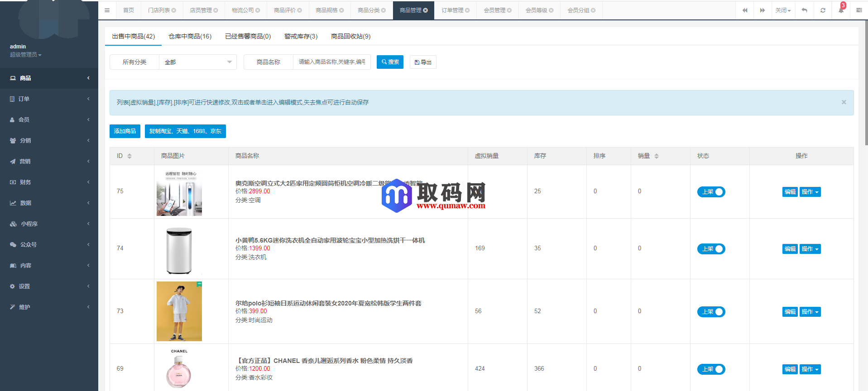Viewport: 868px width, 391px height.
Task: Click the 添加商品 button
Action: [x=125, y=131]
